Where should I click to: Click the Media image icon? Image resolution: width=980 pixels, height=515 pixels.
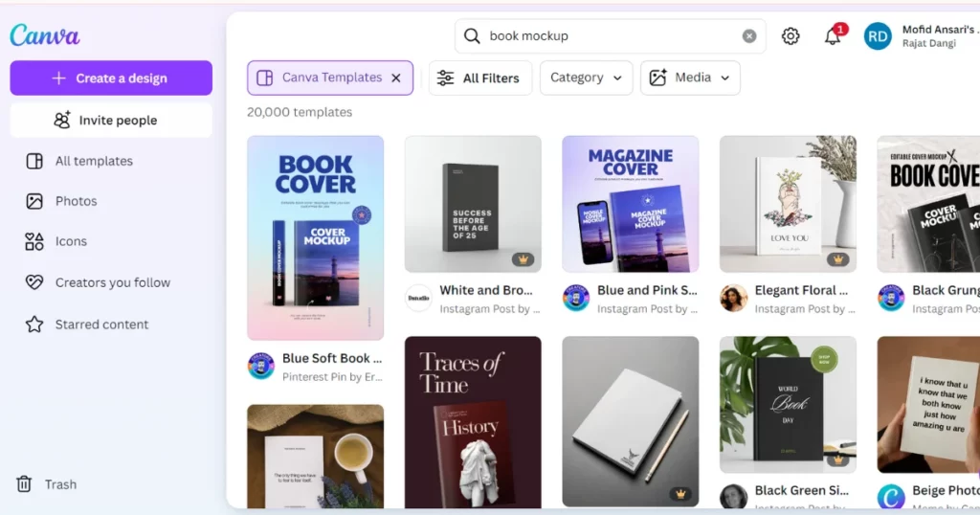pos(658,78)
